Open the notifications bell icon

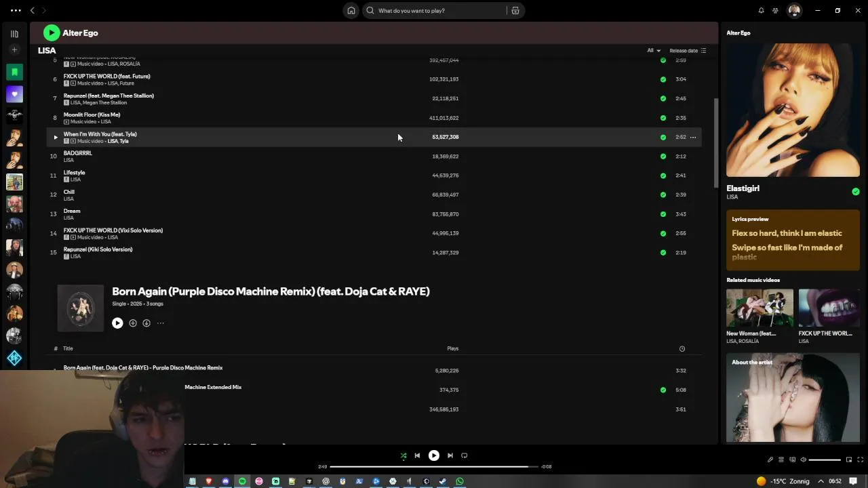(761, 11)
